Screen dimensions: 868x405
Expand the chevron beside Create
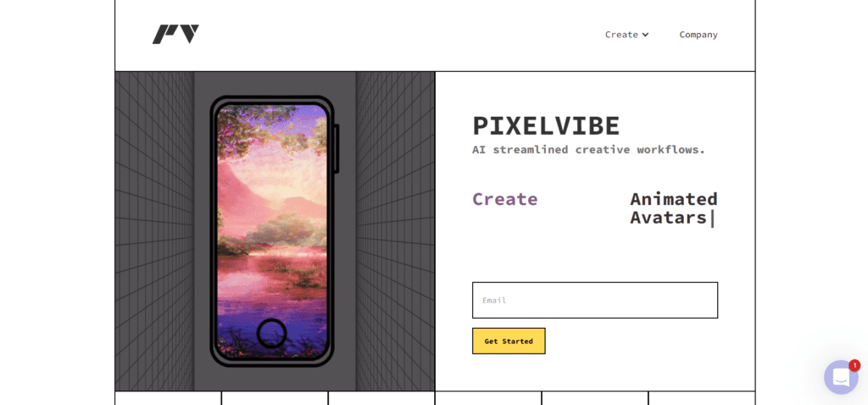[645, 35]
